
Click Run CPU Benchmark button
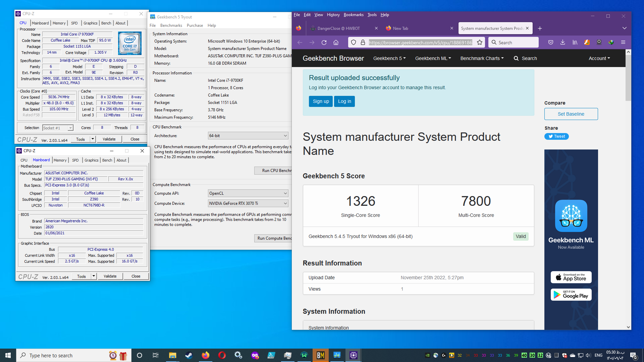pos(273,171)
